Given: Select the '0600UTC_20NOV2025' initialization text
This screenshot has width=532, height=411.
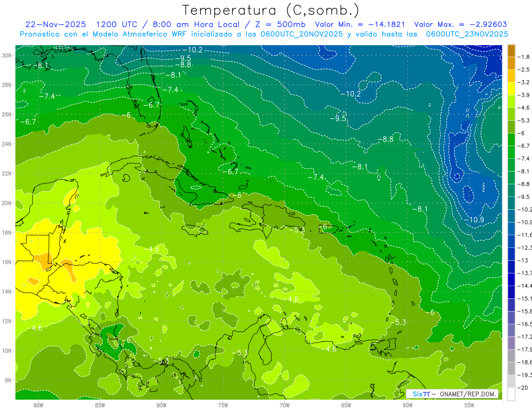Looking at the screenshot, I should [x=303, y=34].
